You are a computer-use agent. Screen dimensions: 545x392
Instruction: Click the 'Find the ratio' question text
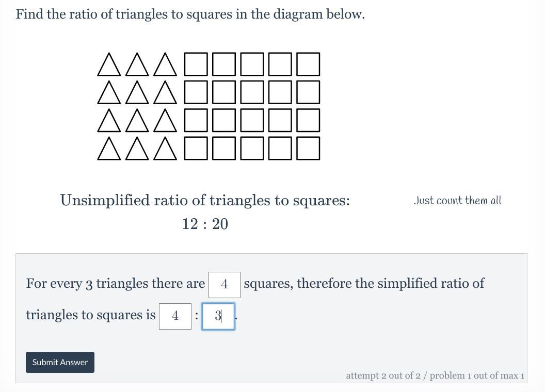click(190, 14)
